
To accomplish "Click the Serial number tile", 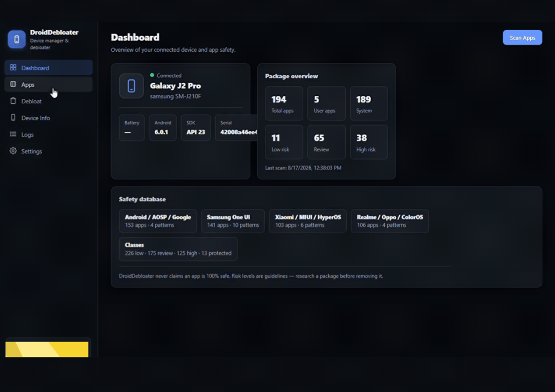I will click(x=236, y=128).
